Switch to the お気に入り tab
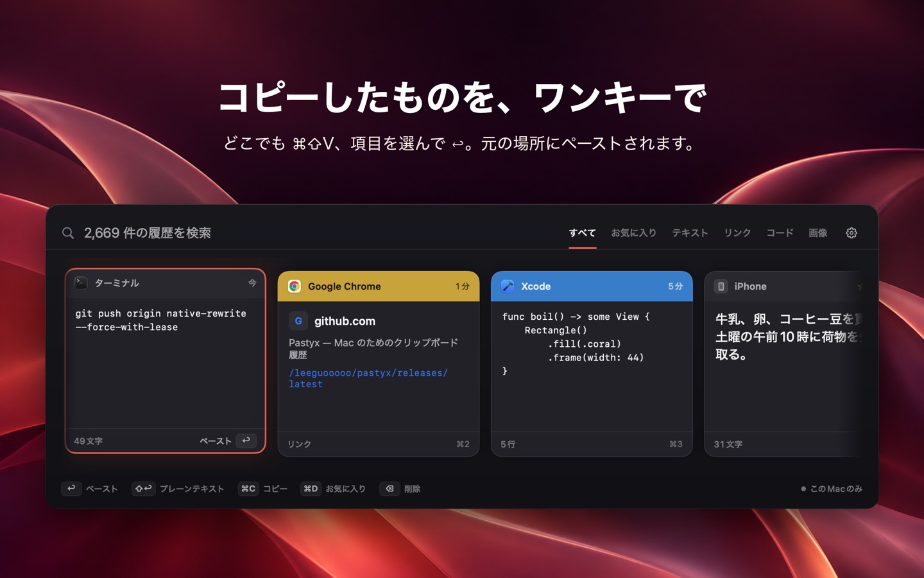 point(634,233)
